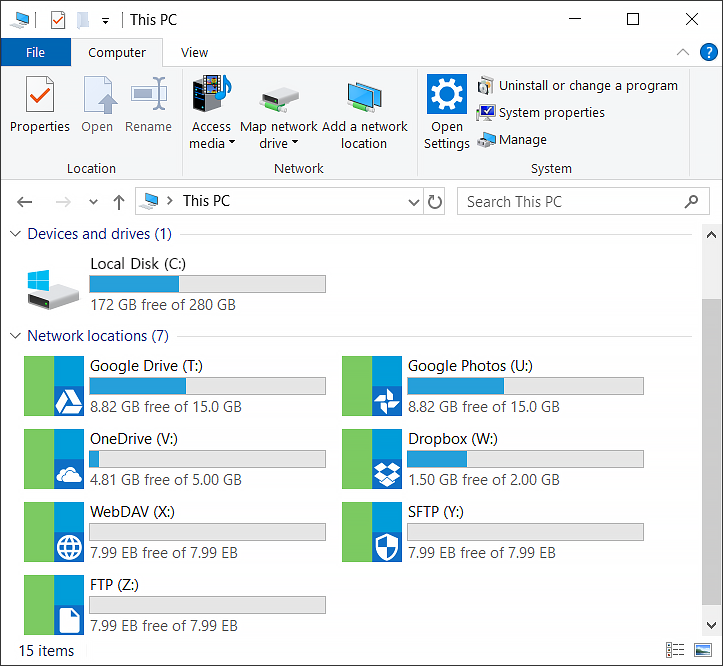Collapse the Devices and drives group
Viewport: 723px width, 666px height.
15,234
